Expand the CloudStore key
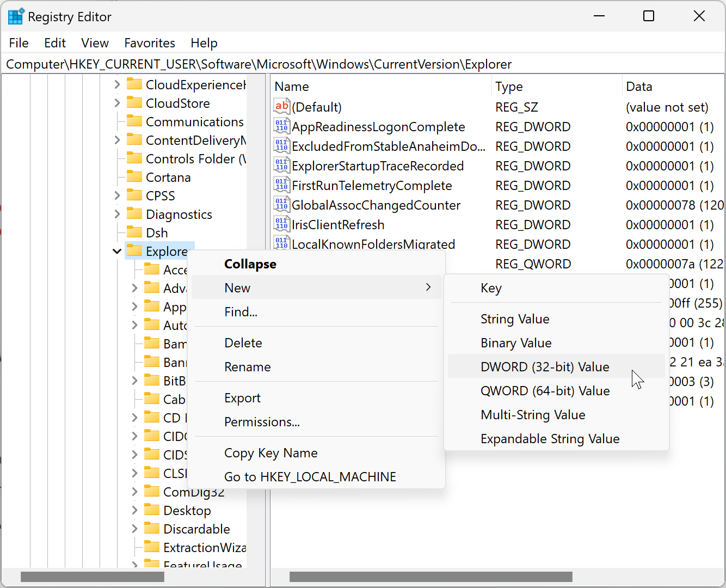The width and height of the screenshot is (726, 588). point(117,103)
